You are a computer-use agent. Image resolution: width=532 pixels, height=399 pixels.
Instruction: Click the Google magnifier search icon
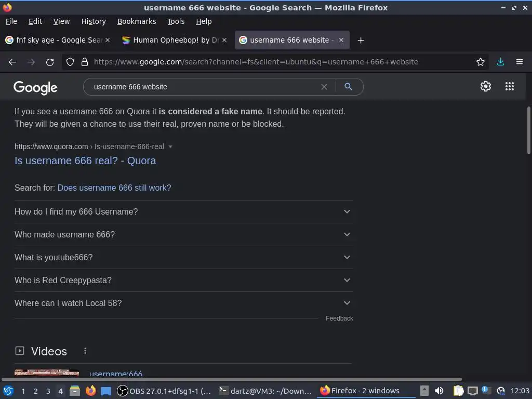click(x=348, y=87)
